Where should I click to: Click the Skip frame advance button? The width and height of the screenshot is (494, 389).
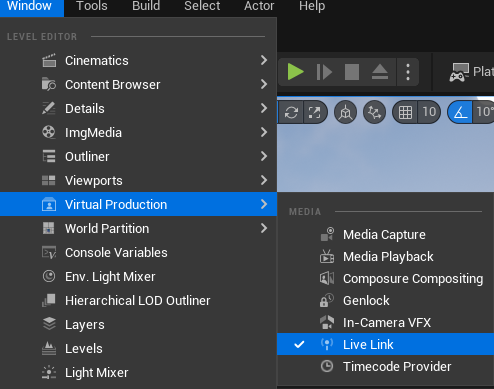324,72
